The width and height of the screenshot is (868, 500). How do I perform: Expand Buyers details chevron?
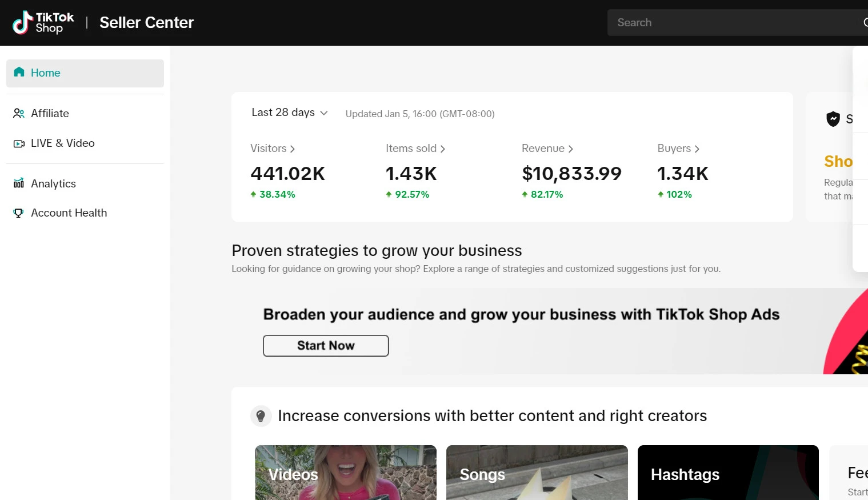point(697,149)
